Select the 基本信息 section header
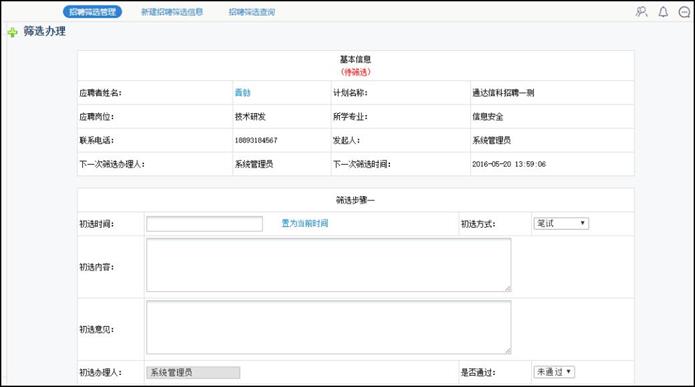695x387 pixels. point(355,59)
